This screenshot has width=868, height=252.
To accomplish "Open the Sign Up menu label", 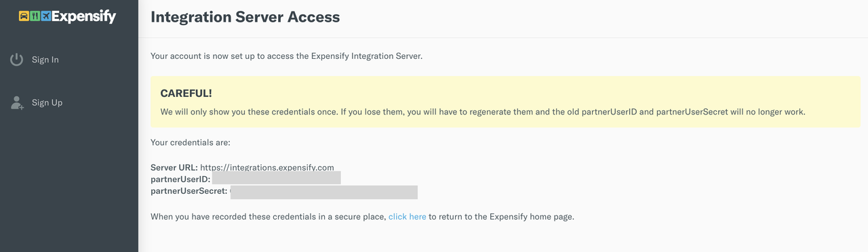I will pos(47,103).
